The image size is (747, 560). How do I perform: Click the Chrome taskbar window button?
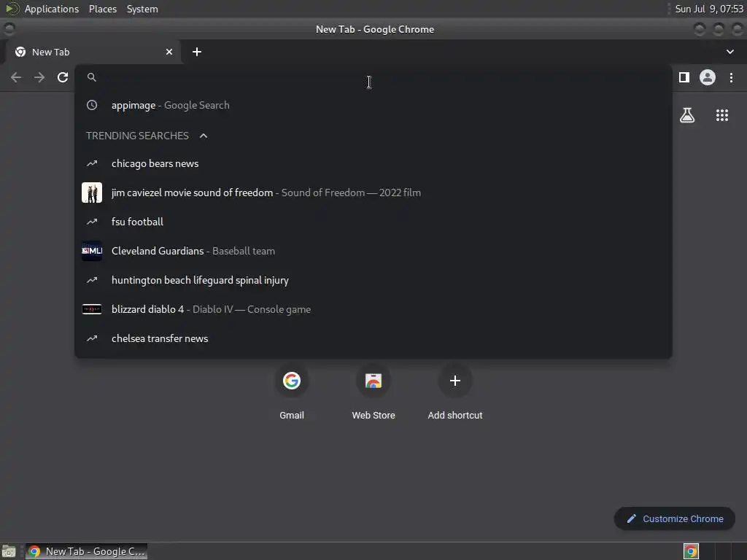pos(86,551)
